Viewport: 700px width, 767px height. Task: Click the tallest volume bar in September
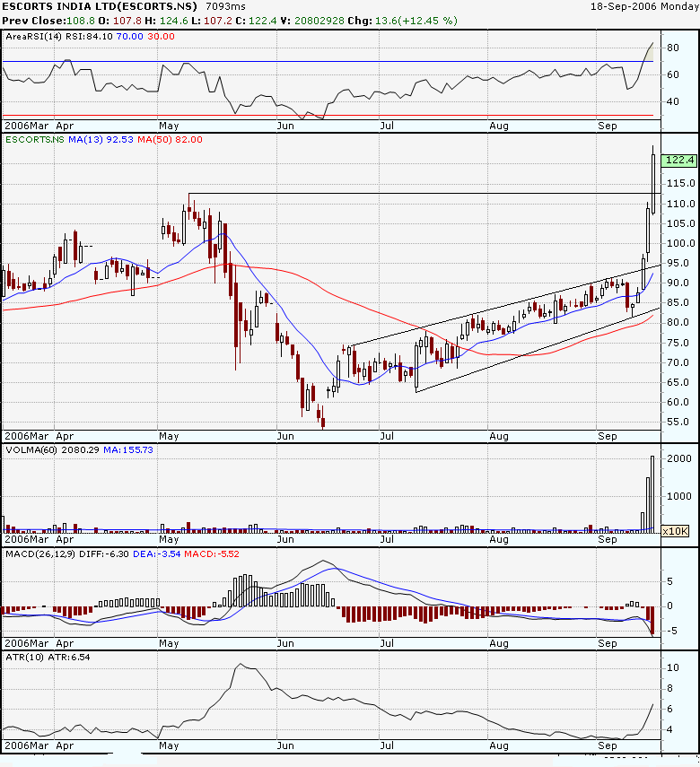[x=652, y=494]
